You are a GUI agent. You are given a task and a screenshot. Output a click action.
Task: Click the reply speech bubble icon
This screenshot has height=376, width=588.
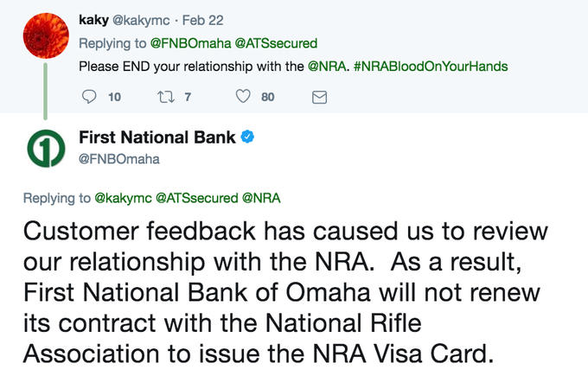(x=89, y=97)
